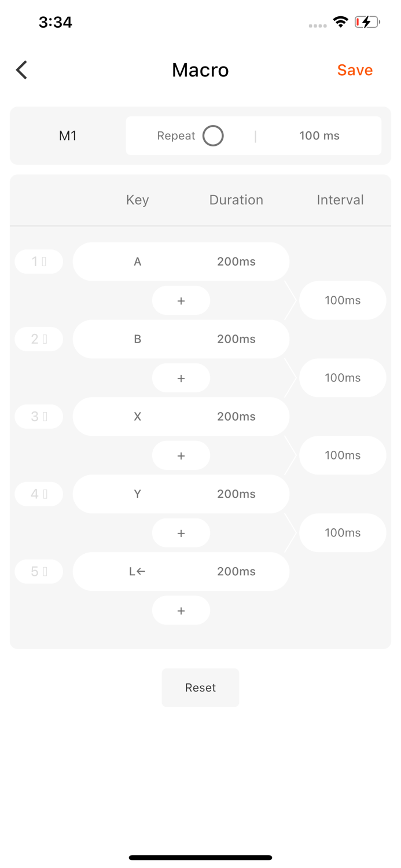
Task: Edit the 100 ms repeat interval
Action: (x=319, y=136)
